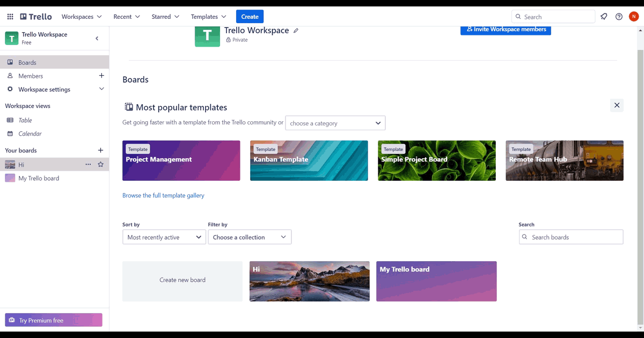This screenshot has width=644, height=338.
Task: Open the app switcher grid icon
Action: click(x=10, y=17)
